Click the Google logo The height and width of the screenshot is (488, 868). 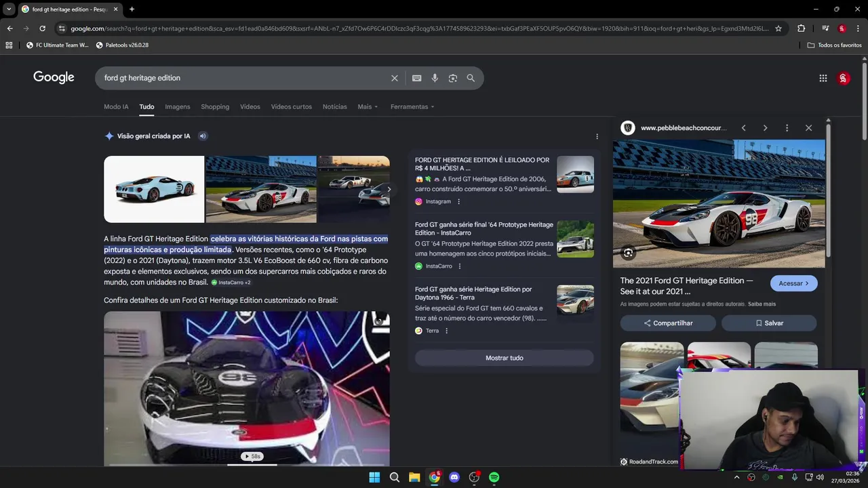54,77
